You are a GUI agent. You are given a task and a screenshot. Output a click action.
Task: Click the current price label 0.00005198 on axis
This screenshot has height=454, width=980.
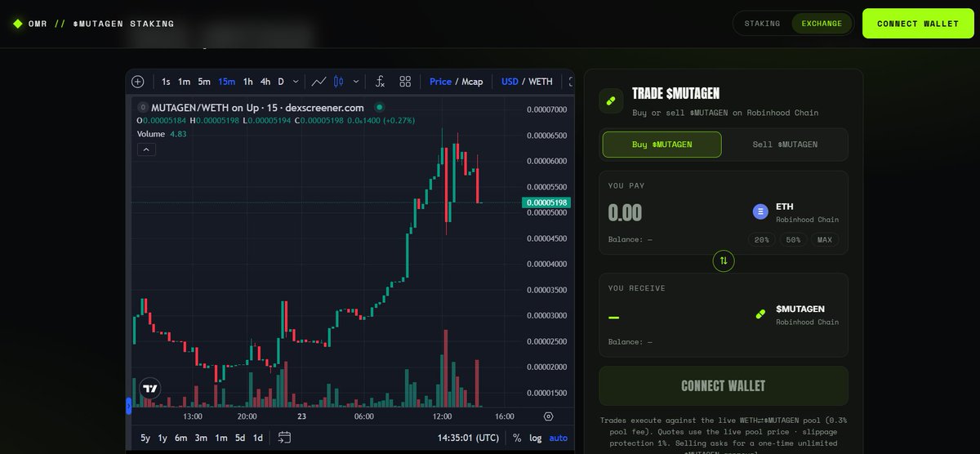click(x=546, y=203)
